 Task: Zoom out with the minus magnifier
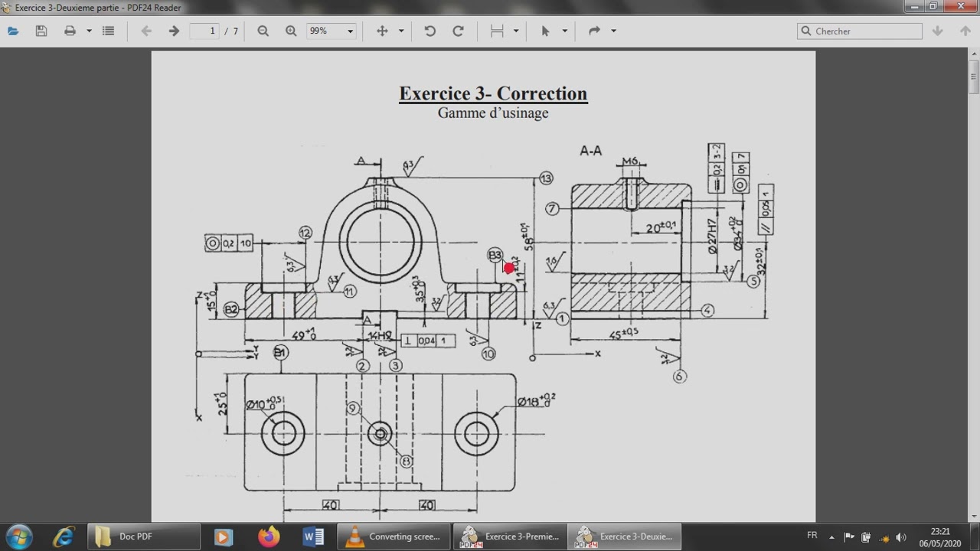(263, 31)
